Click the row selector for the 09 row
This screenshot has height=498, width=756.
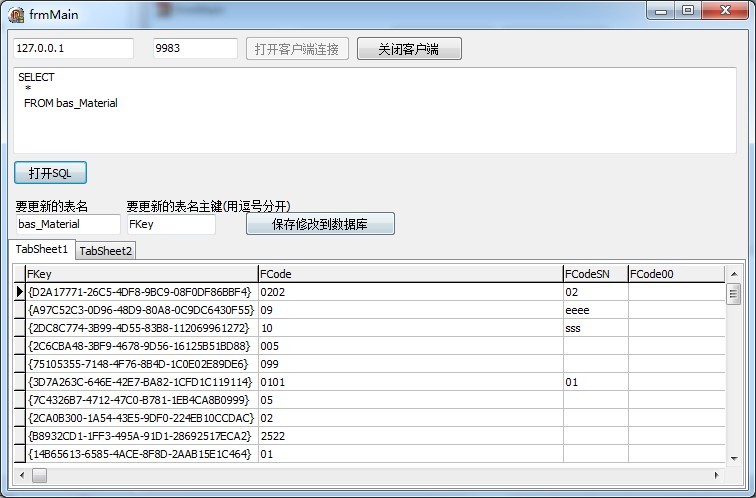[x=19, y=310]
